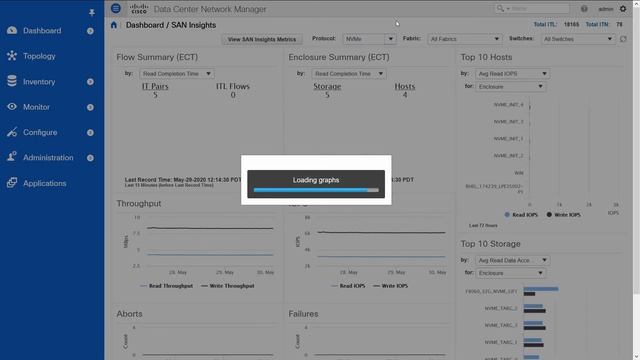The width and height of the screenshot is (640, 360).
Task: Open the hamburger menu toggle in header
Action: pyautogui.click(x=116, y=8)
